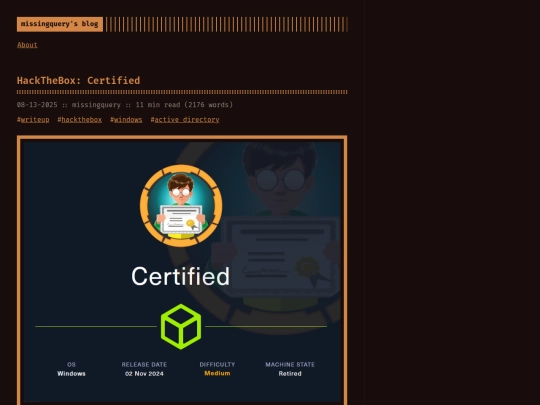Click the machine state value 'Retired'
540x405 pixels.
[x=290, y=374]
